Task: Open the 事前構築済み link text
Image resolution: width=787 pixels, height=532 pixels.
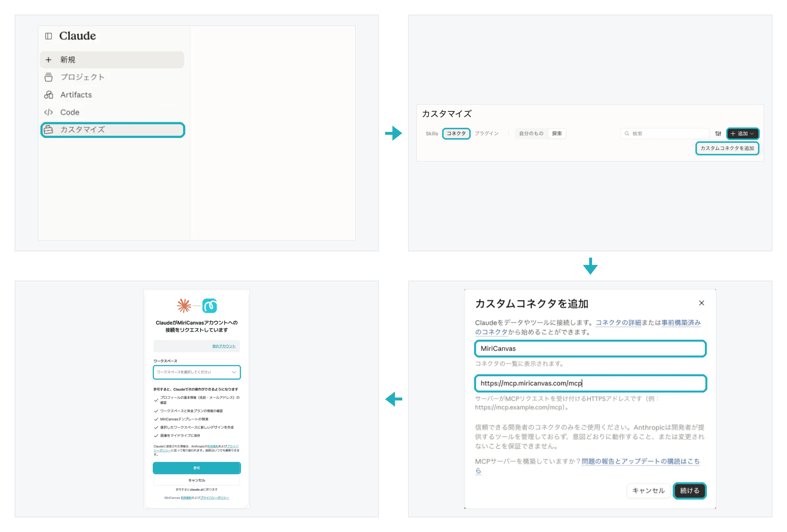Action: (681, 322)
